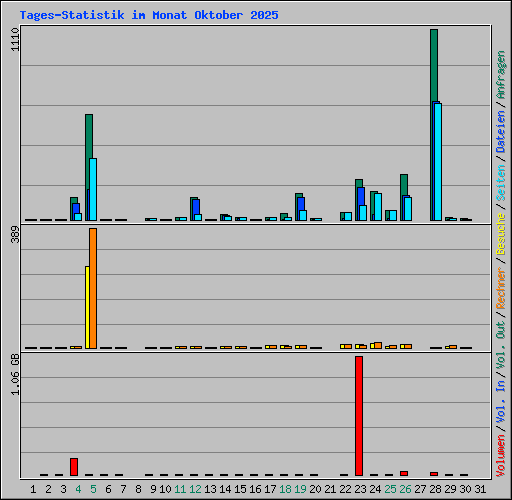Click the yellow Besuche bar for day 5
The image size is (512, 500).
click(x=87, y=307)
